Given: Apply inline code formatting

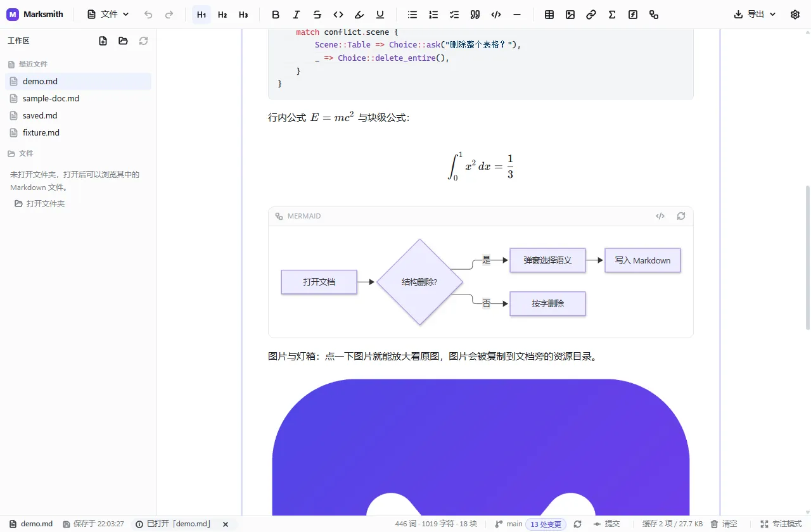Looking at the screenshot, I should tap(338, 15).
